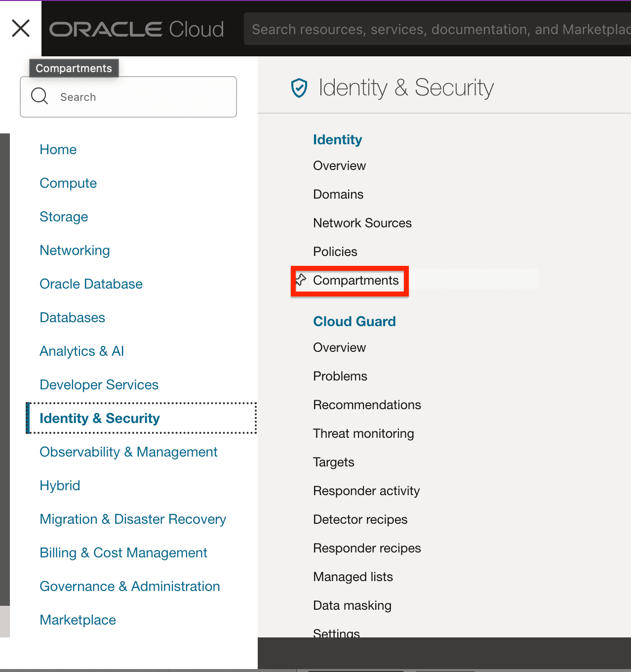Open Network Sources page
This screenshot has height=672, width=631.
pyautogui.click(x=362, y=223)
